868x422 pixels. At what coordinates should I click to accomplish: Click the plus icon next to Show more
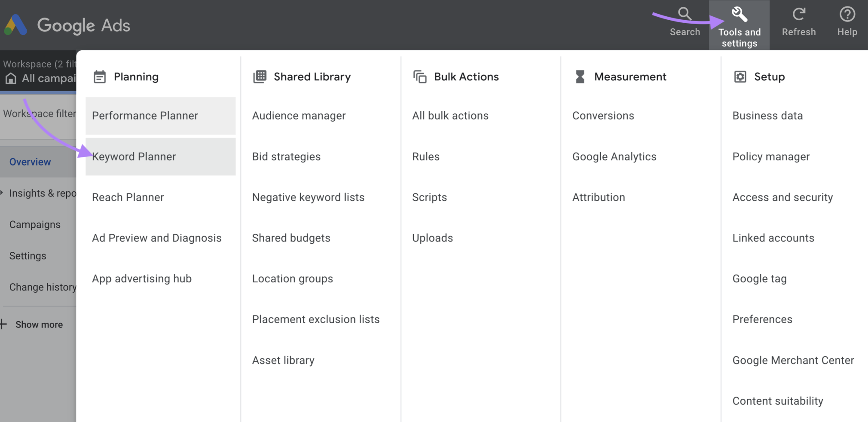click(x=3, y=324)
